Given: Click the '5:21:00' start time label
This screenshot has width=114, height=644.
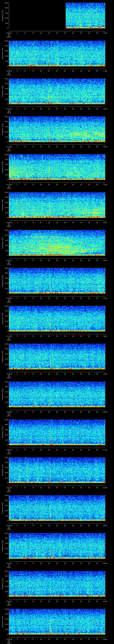Looking at the screenshot, I should click(9, 487).
